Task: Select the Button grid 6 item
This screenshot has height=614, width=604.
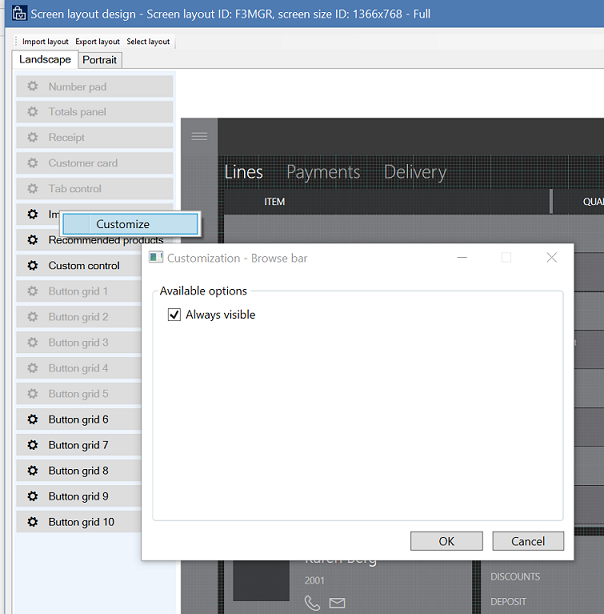Action: tap(79, 419)
